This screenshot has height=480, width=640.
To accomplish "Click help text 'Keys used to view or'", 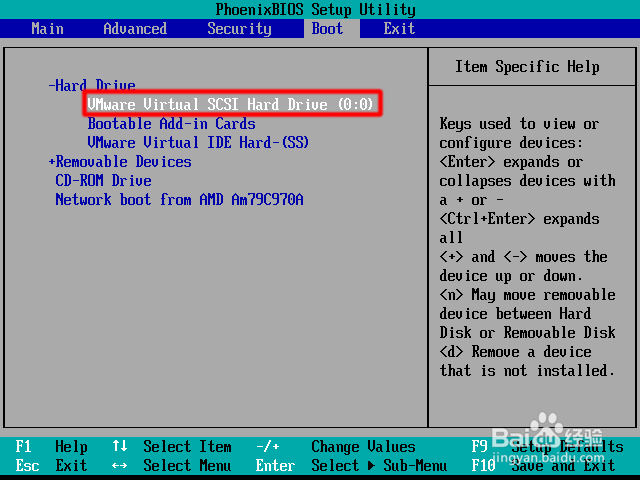I will point(519,124).
